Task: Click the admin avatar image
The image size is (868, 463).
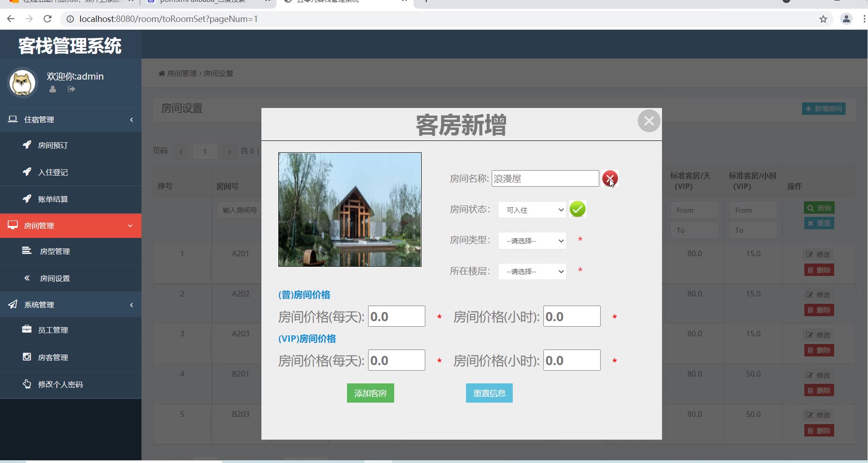Action: [x=22, y=83]
